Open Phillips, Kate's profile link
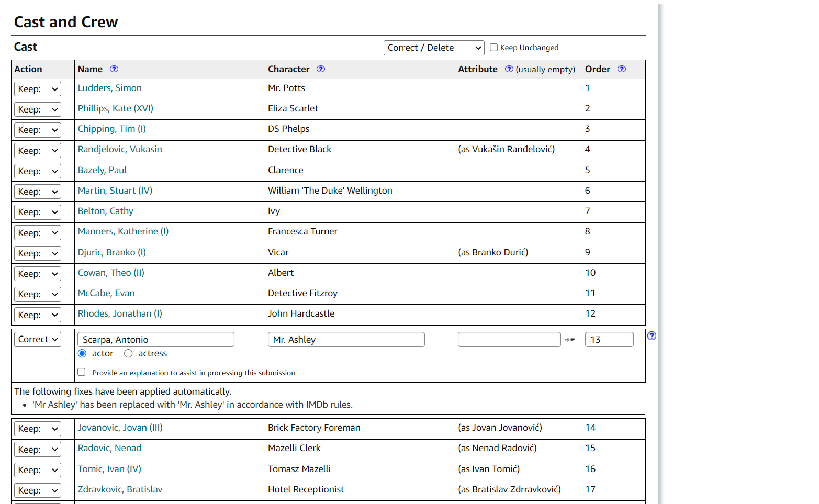Screen dimensions: 819x504 click(115, 108)
